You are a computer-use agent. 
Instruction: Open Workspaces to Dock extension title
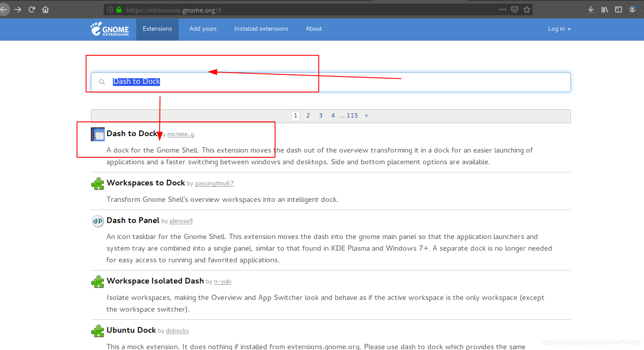pos(146,183)
